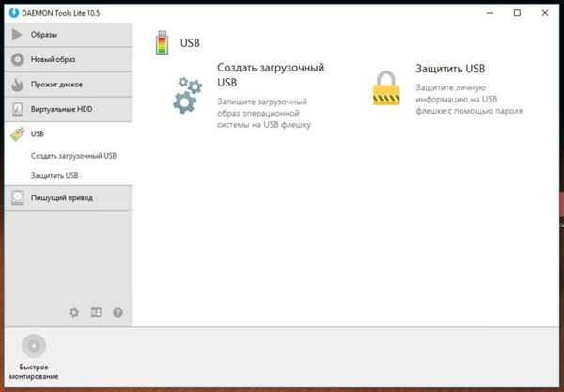
Task: Click the Создать загрузочный USB heading
Action: 271,75
